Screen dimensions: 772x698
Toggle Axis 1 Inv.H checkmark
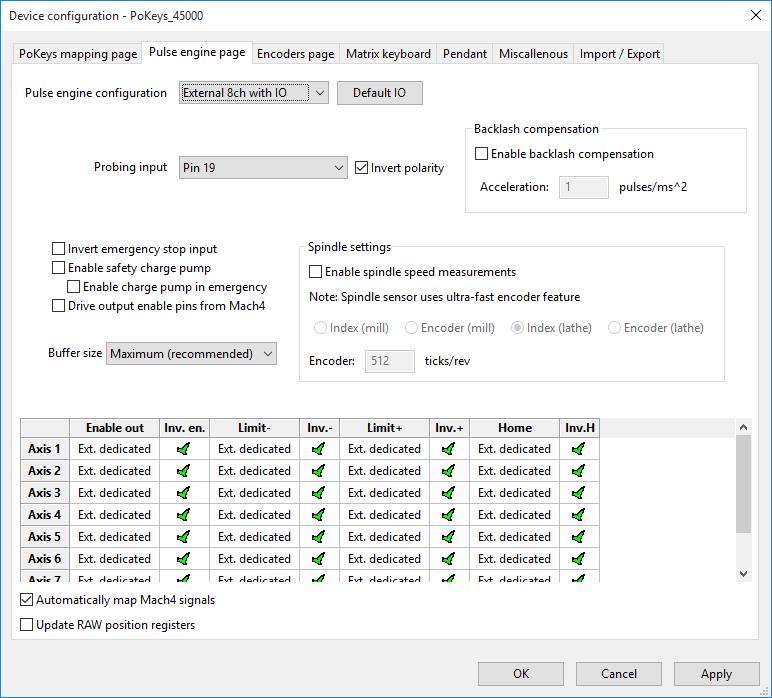point(579,449)
